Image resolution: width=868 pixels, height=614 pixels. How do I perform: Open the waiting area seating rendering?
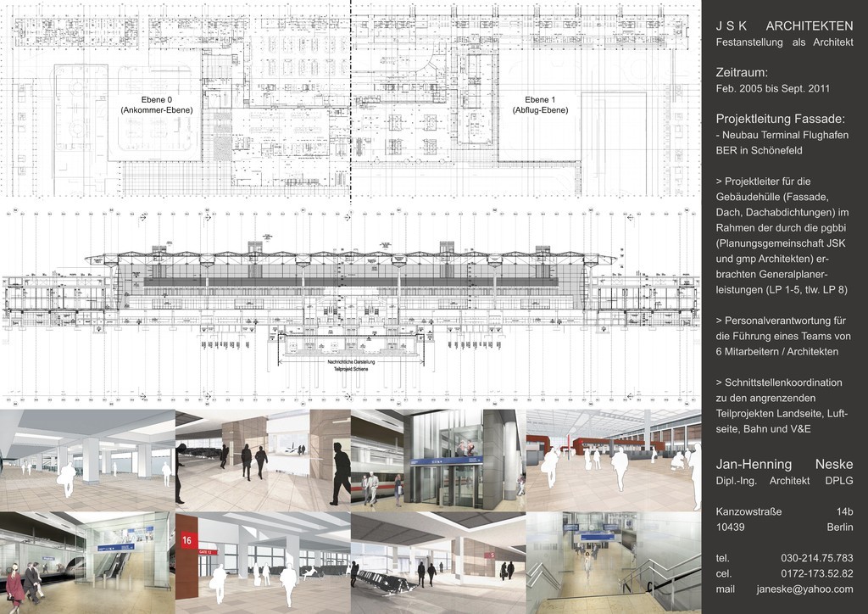point(437,562)
